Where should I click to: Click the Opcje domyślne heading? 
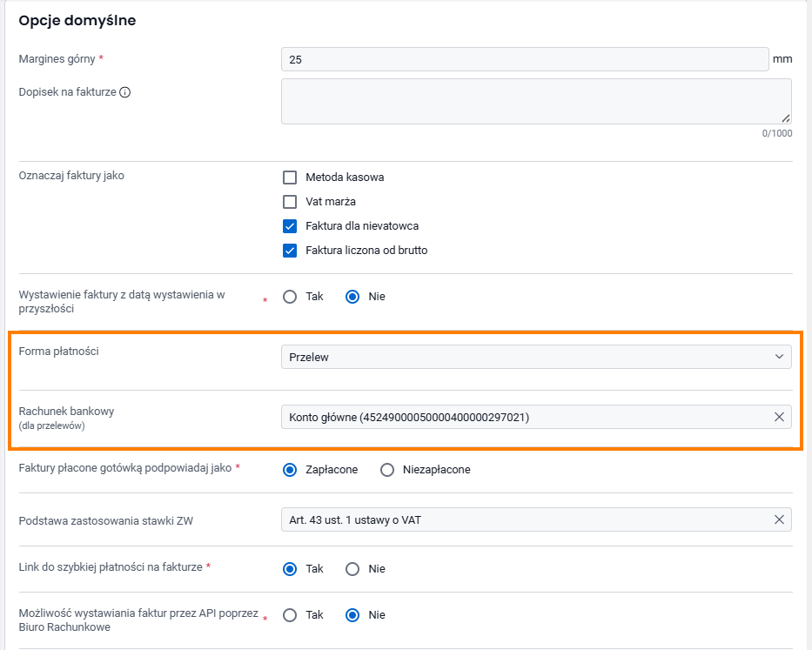click(x=77, y=21)
